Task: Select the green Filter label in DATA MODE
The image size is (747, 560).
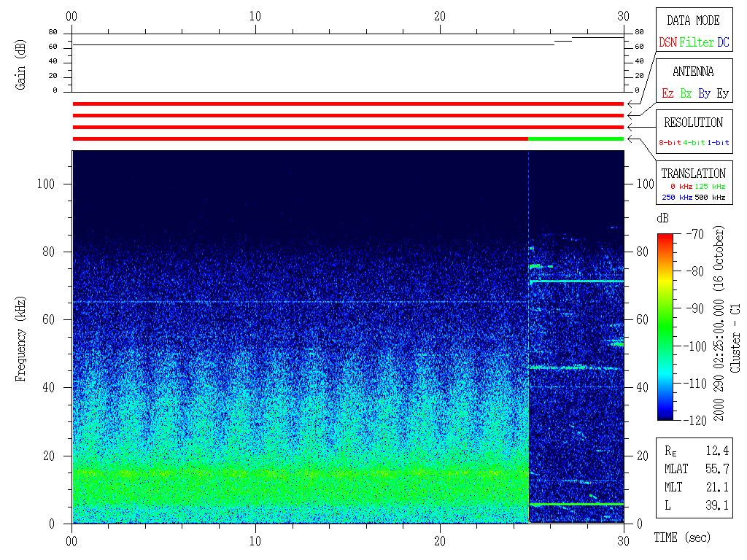Action: pyautogui.click(x=697, y=43)
